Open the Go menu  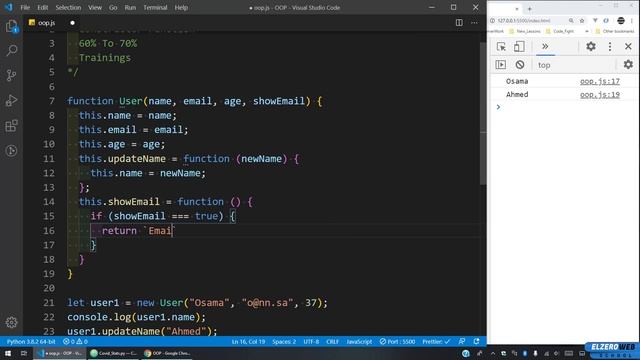[113, 7]
